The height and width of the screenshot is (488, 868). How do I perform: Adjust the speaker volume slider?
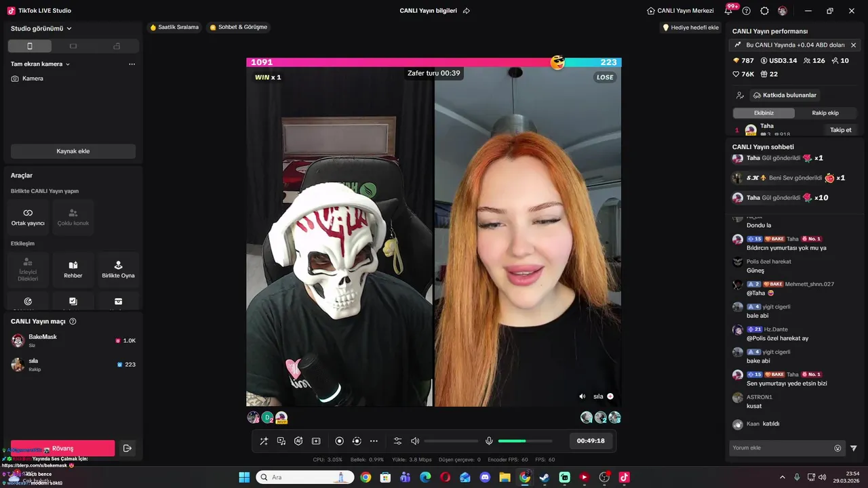coord(451,441)
